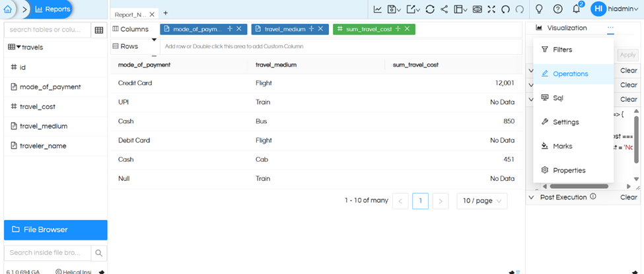
Task: Click the lightbulb tips icon
Action: (x=539, y=9)
